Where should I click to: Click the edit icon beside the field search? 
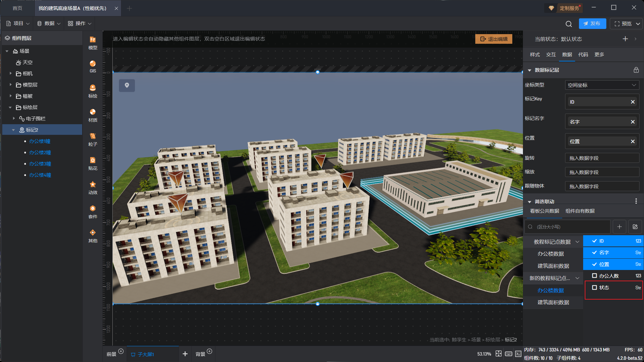click(x=635, y=227)
